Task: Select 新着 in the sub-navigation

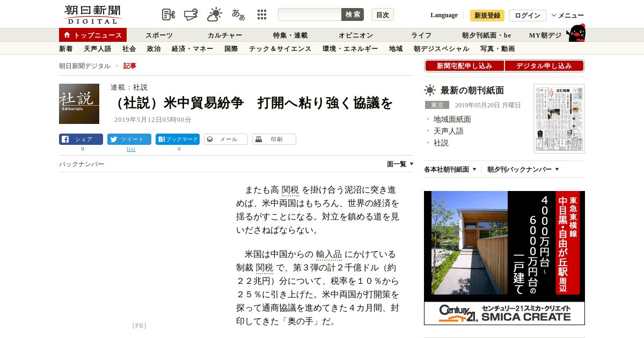Action: click(x=66, y=49)
